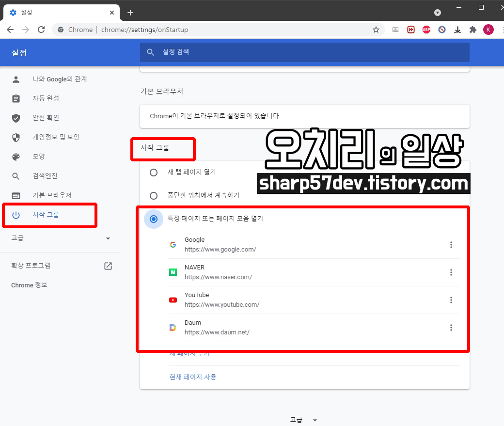Click the person icon beside 나와 Google의 관계
Viewport: 504px width, 426px height.
16,79
